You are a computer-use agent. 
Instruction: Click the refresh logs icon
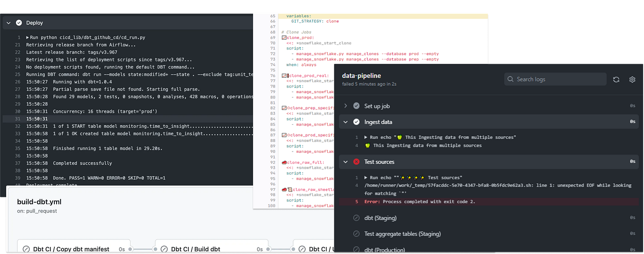[616, 80]
